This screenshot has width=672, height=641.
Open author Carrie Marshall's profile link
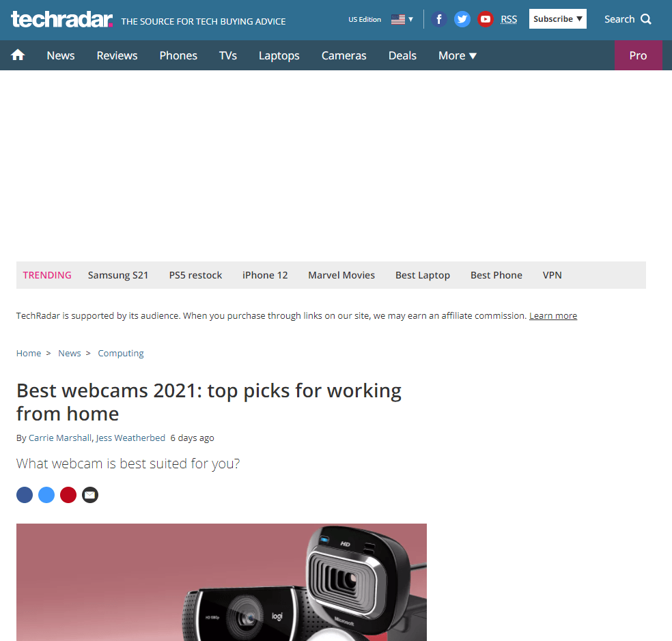pos(60,438)
